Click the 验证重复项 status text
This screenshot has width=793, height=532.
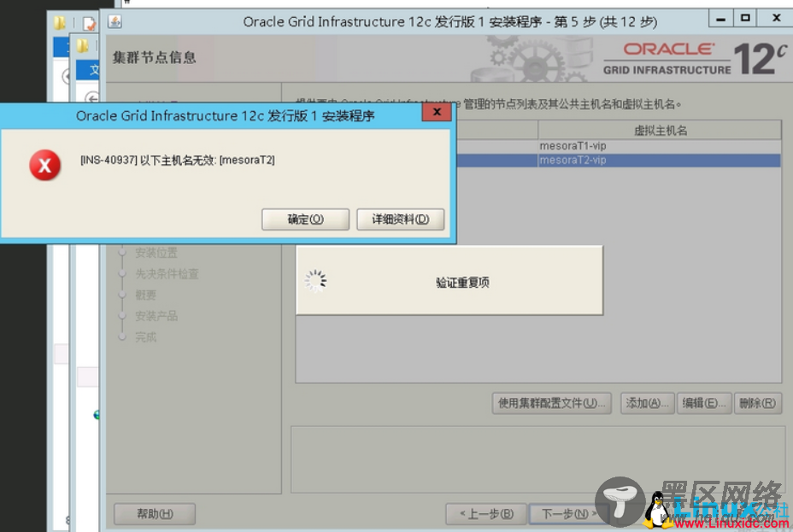pos(462,283)
